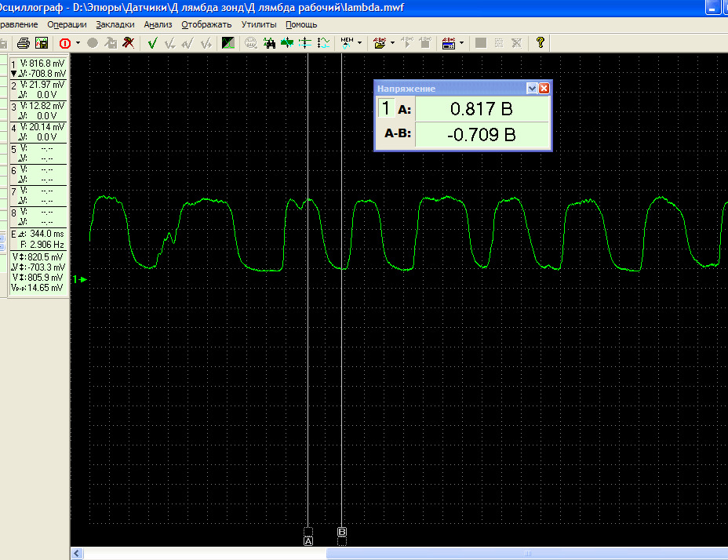
Task: Click the gray circle record icon
Action: click(x=93, y=43)
